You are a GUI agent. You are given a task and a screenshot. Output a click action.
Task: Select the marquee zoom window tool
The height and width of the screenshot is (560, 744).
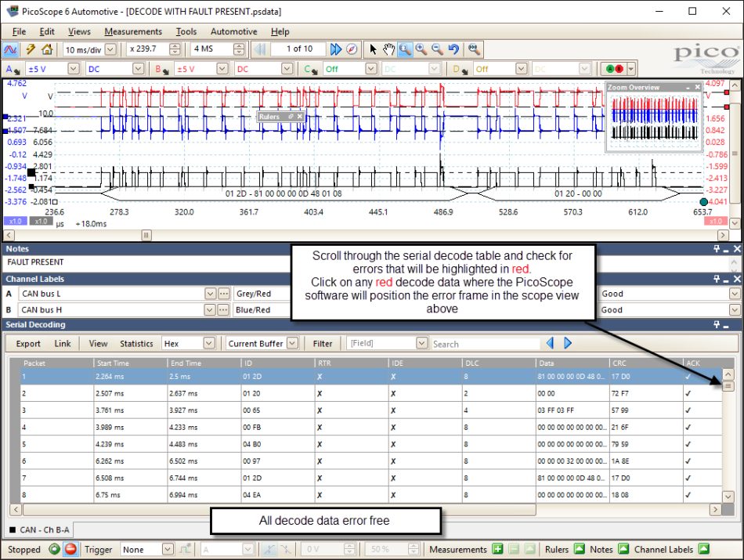coord(405,49)
